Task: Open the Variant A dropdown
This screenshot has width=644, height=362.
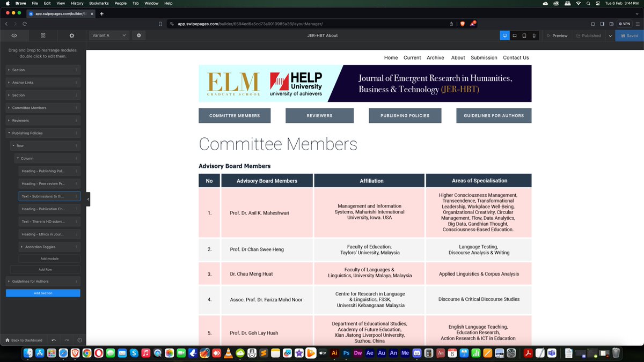Action: click(x=109, y=35)
